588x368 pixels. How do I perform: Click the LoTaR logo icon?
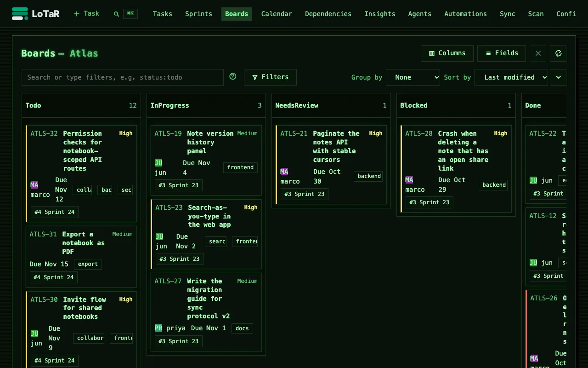coord(20,14)
